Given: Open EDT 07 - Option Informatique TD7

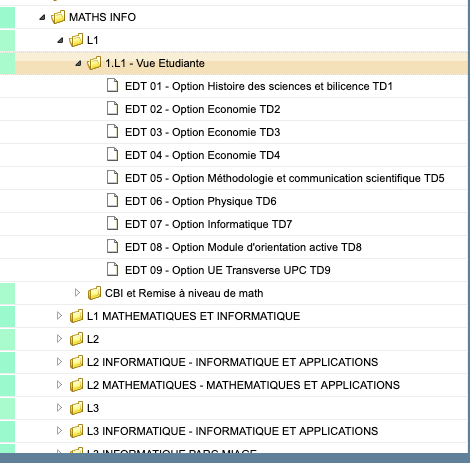Looking at the screenshot, I should click(209, 224).
